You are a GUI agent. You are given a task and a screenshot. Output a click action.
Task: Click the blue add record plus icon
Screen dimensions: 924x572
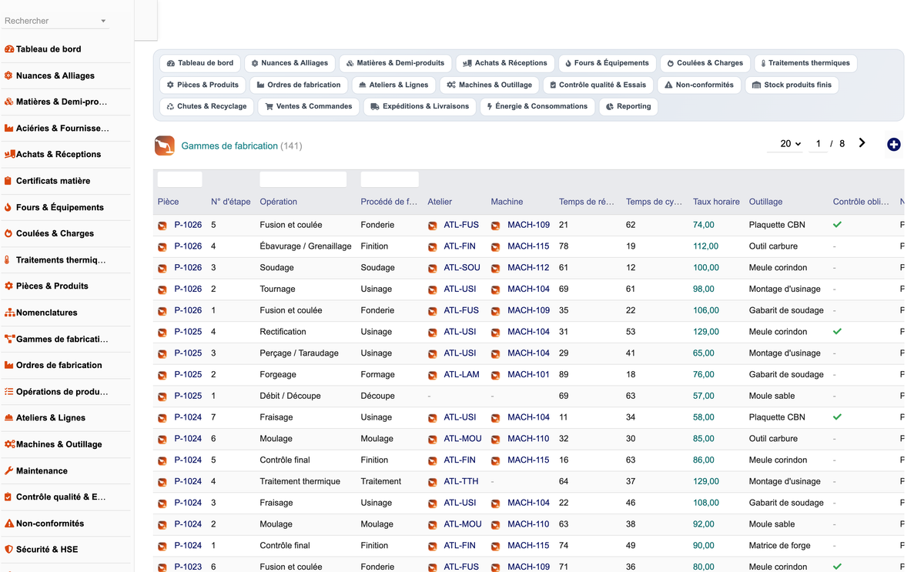point(893,145)
